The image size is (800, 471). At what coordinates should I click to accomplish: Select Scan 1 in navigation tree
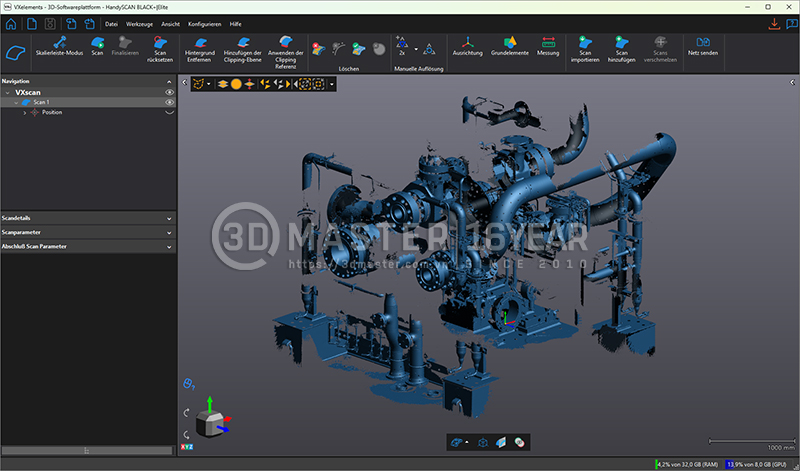point(88,102)
